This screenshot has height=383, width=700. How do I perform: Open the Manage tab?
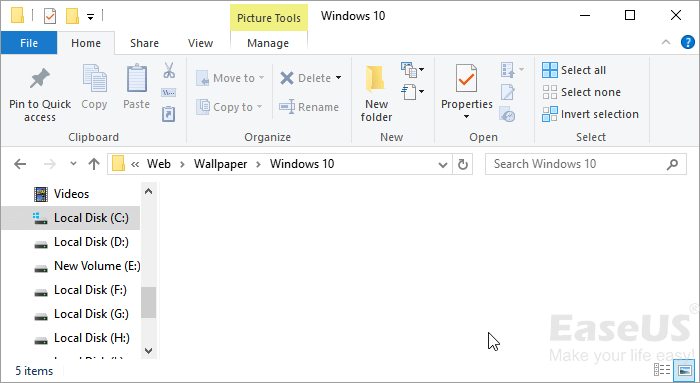pos(268,43)
